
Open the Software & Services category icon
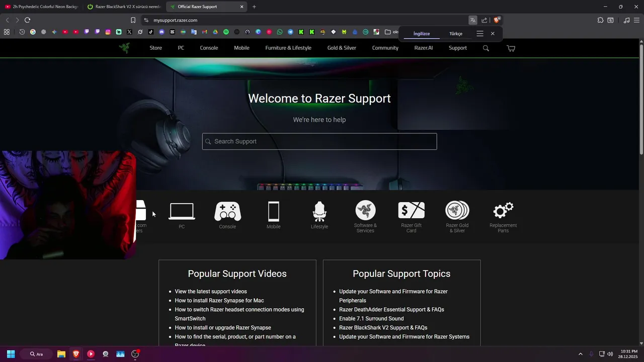(365, 210)
